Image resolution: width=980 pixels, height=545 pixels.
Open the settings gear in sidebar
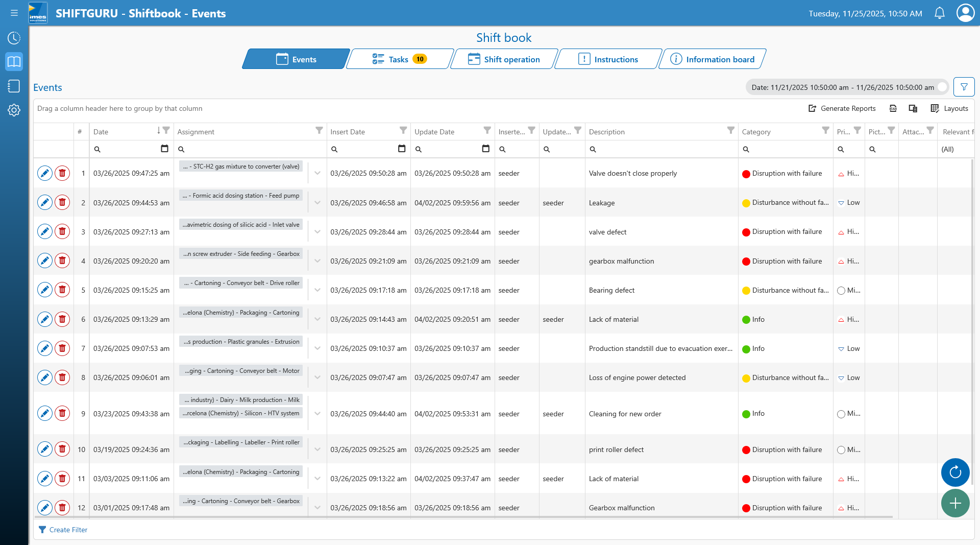click(14, 110)
